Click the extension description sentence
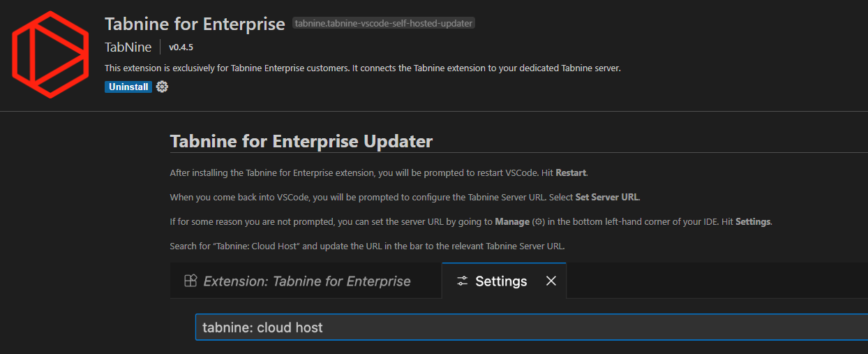Viewport: 868px width, 354px height. pos(363,68)
